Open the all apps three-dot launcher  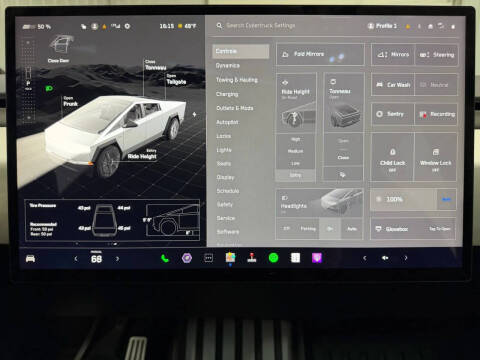(209, 258)
